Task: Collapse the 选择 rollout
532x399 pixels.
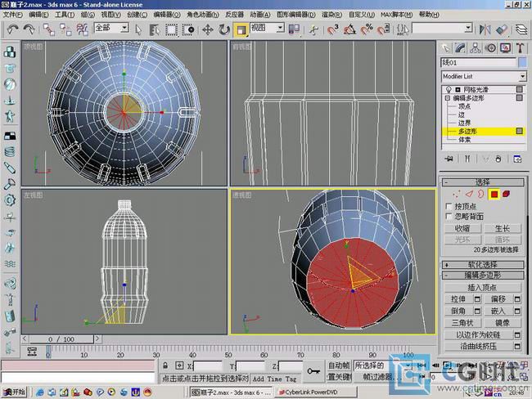Action: click(x=483, y=182)
